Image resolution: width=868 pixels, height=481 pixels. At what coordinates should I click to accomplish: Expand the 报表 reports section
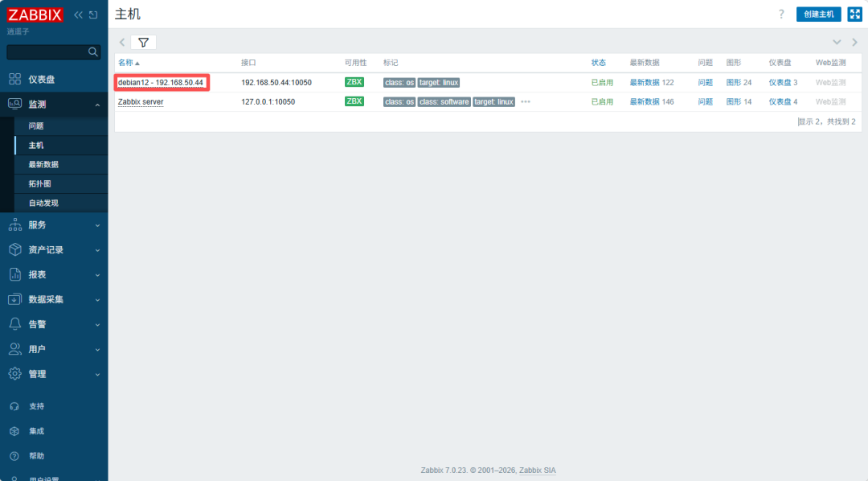click(x=54, y=274)
